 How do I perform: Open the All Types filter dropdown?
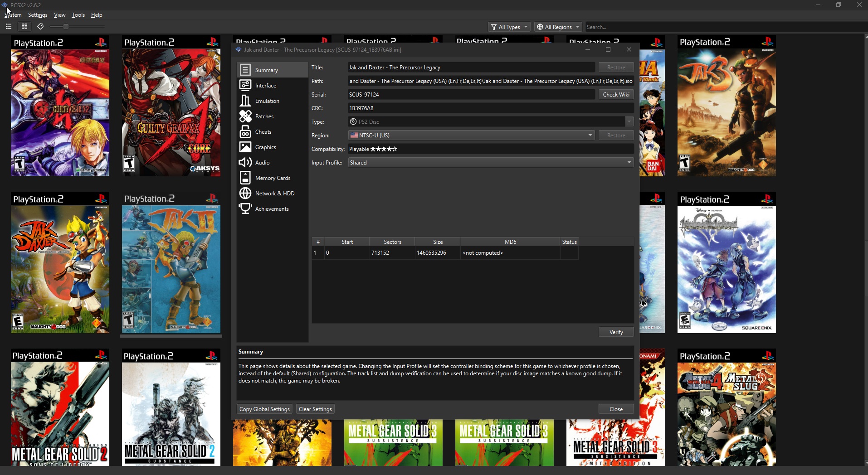point(509,27)
